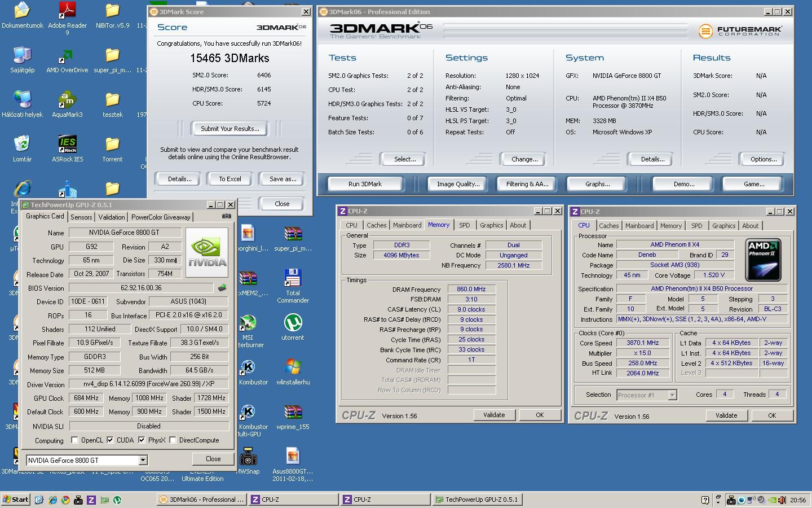Click OK in the right CPU-Z window
This screenshot has width=812, height=508.
click(771, 415)
